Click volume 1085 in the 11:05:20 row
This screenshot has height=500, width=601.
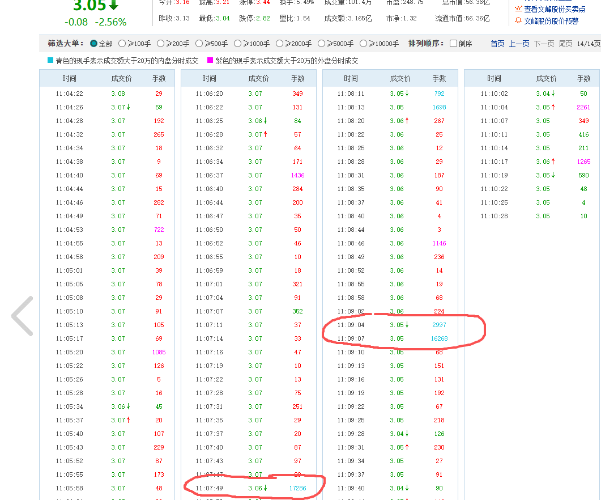(159, 352)
